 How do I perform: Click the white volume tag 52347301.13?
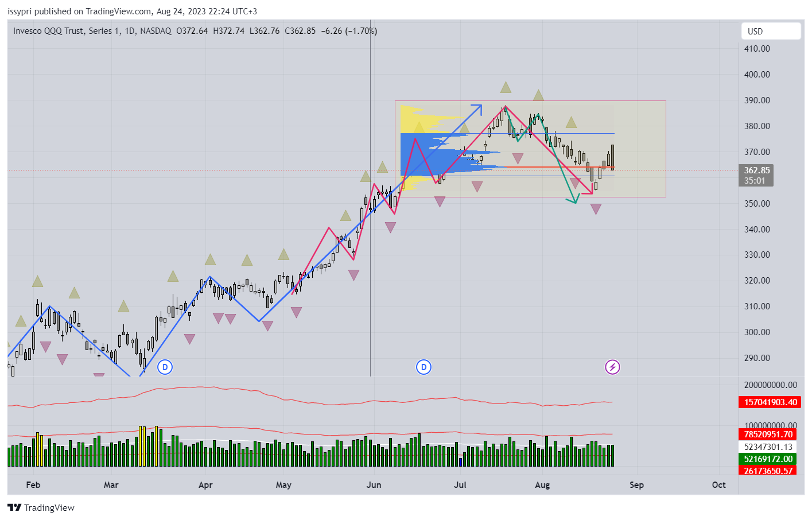pyautogui.click(x=768, y=447)
